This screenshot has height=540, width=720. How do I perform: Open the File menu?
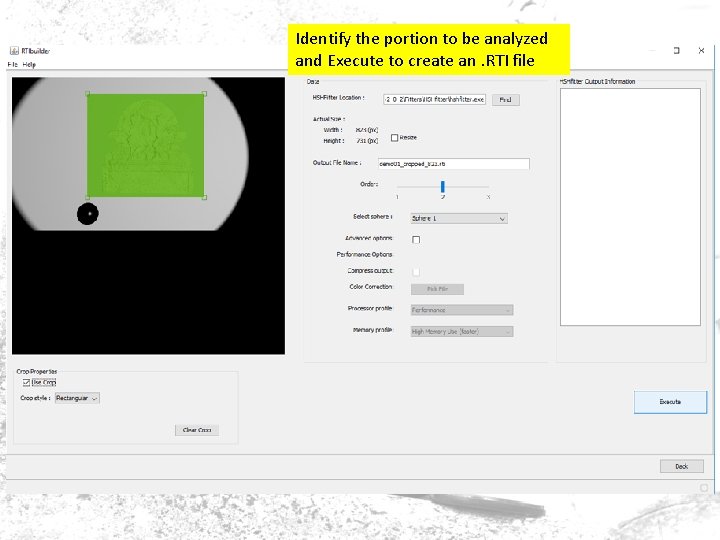(12, 65)
